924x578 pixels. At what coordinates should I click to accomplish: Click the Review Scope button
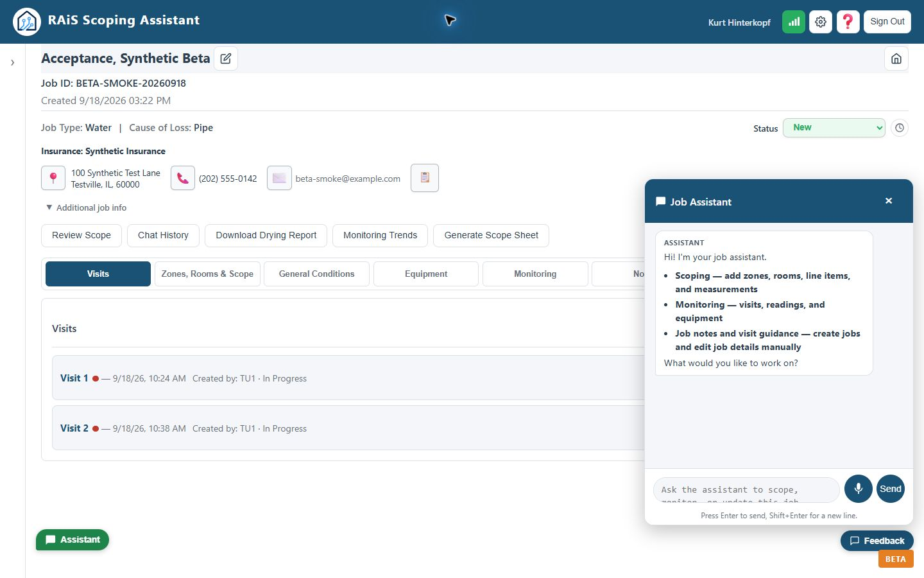pyautogui.click(x=81, y=235)
